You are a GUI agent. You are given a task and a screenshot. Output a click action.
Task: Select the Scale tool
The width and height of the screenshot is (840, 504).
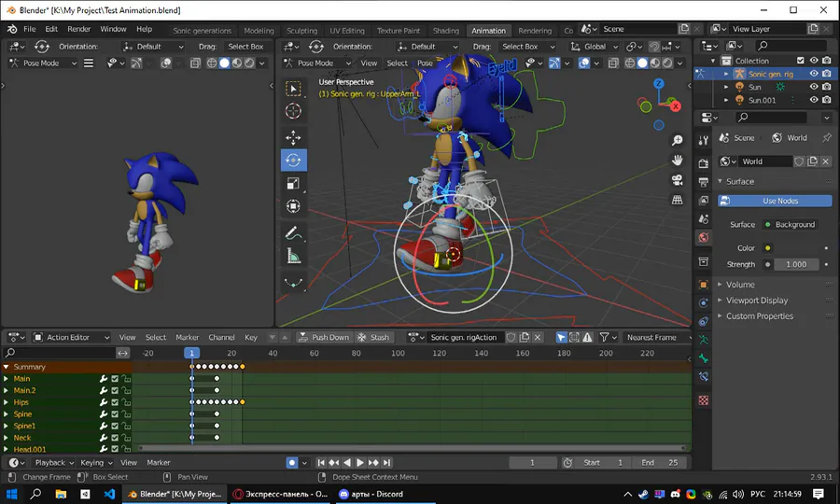tap(293, 183)
